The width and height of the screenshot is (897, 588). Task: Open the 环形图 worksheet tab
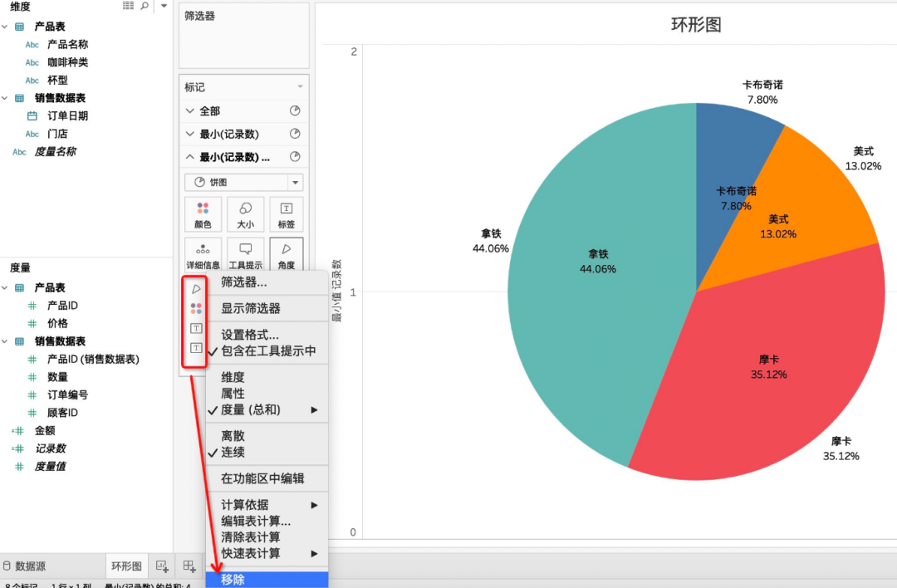click(x=126, y=566)
